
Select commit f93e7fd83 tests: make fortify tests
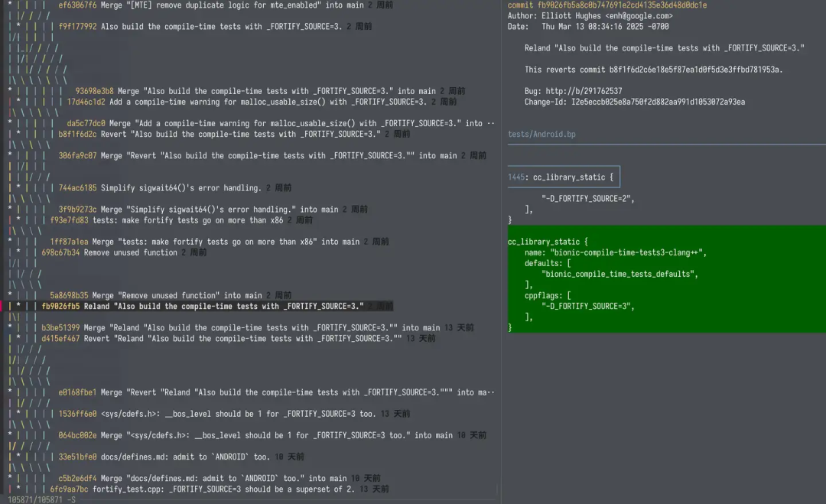click(181, 220)
